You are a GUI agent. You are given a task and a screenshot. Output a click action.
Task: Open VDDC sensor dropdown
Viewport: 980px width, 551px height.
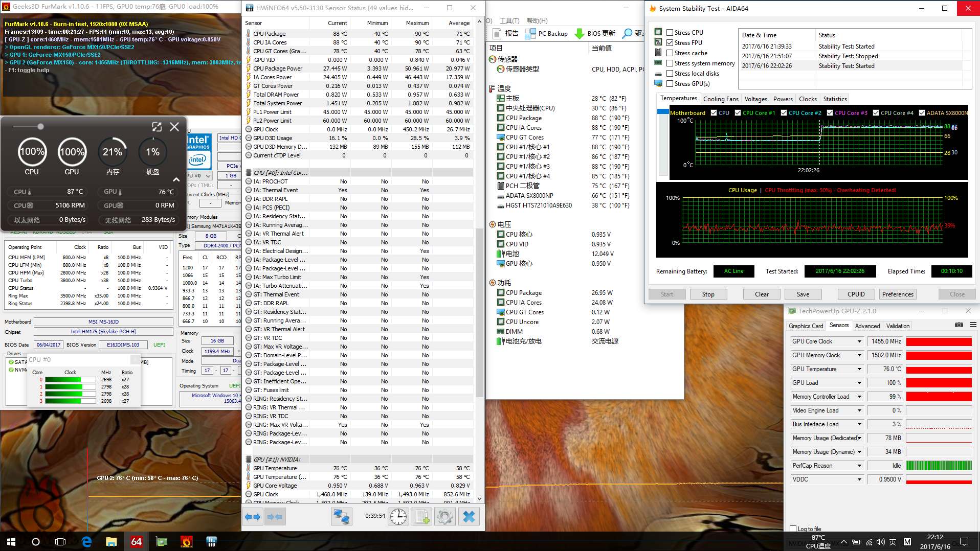click(859, 479)
